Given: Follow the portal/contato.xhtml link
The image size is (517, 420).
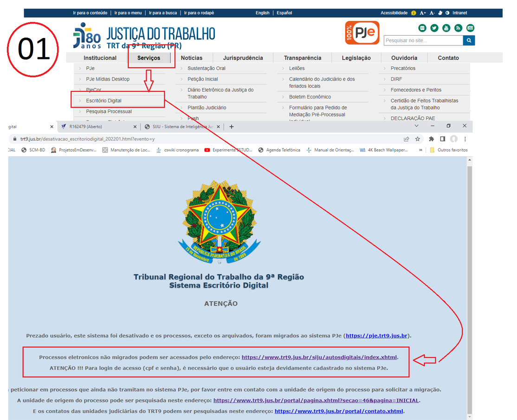Looking at the screenshot, I should [339, 411].
